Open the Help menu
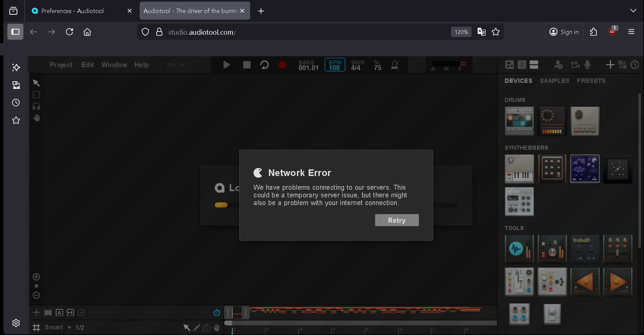Image resolution: width=644 pixels, height=335 pixels. [x=142, y=65]
